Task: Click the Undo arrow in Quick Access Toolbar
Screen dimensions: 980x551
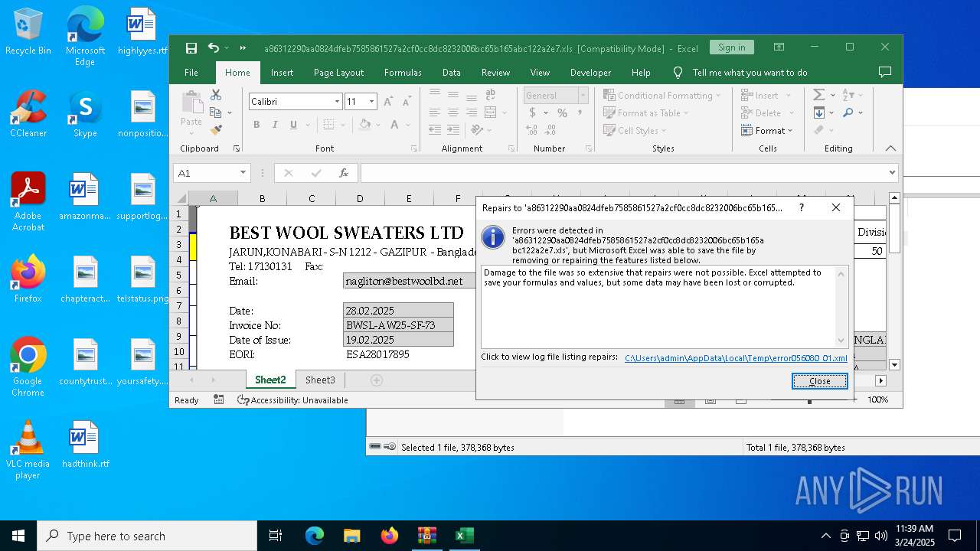Action: [x=214, y=47]
